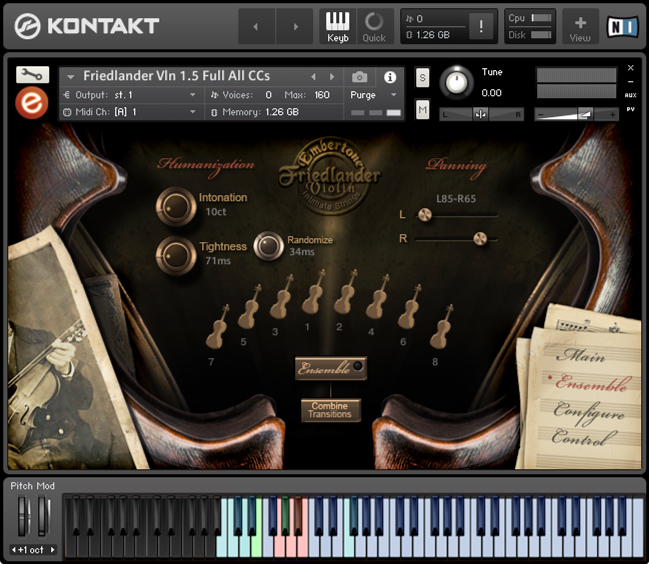
Task: Click the Intonation knob
Action: point(177,206)
